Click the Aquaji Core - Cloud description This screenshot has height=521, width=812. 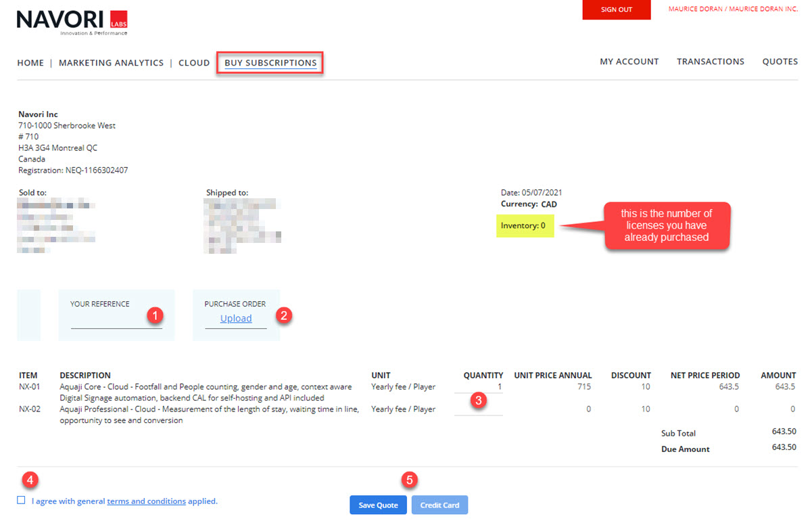[x=206, y=392]
